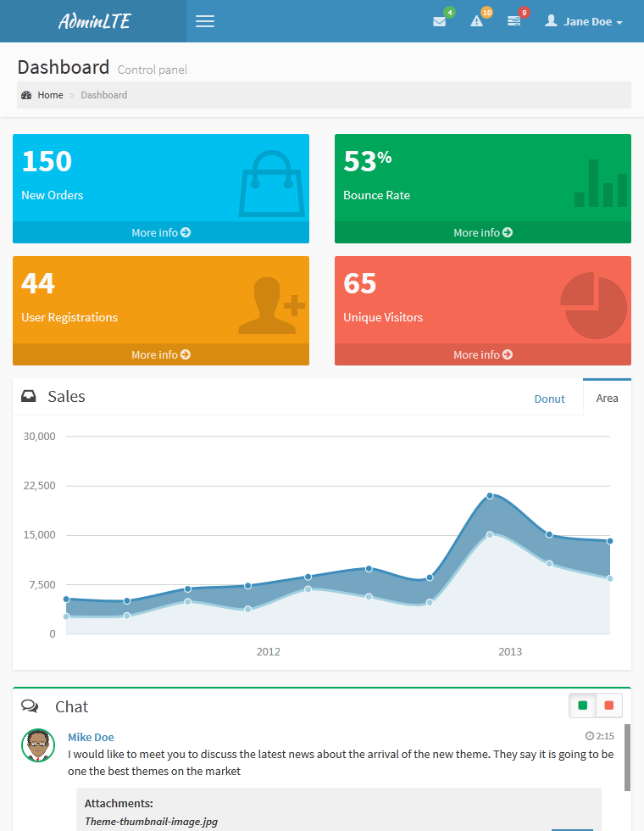This screenshot has height=831, width=644.
Task: Click Mike Doe's avatar in chat
Action: [x=38, y=745]
